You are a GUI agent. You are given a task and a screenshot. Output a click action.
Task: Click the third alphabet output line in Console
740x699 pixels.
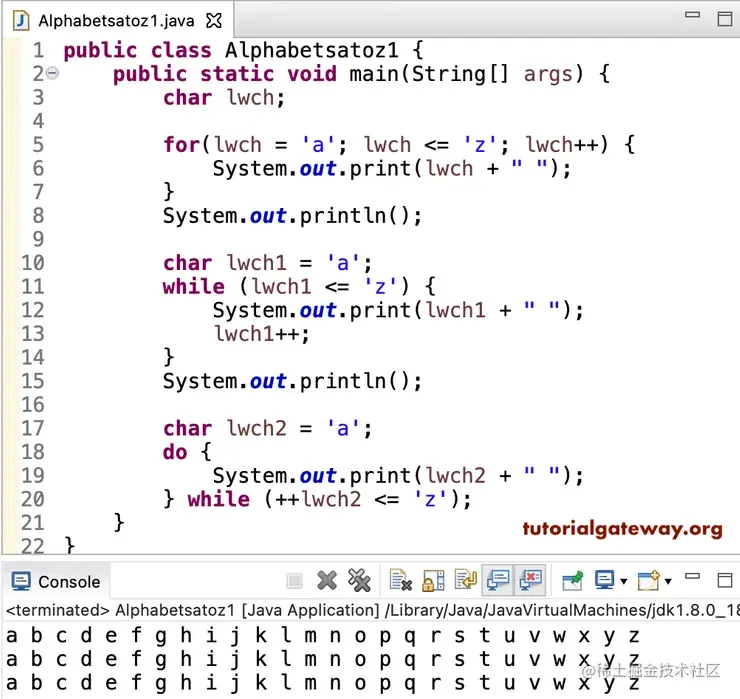[x=323, y=683]
